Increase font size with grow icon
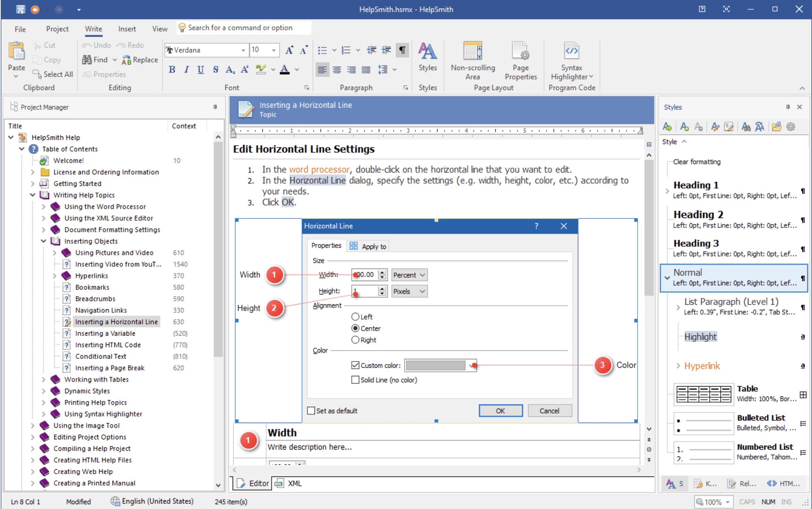 click(289, 50)
